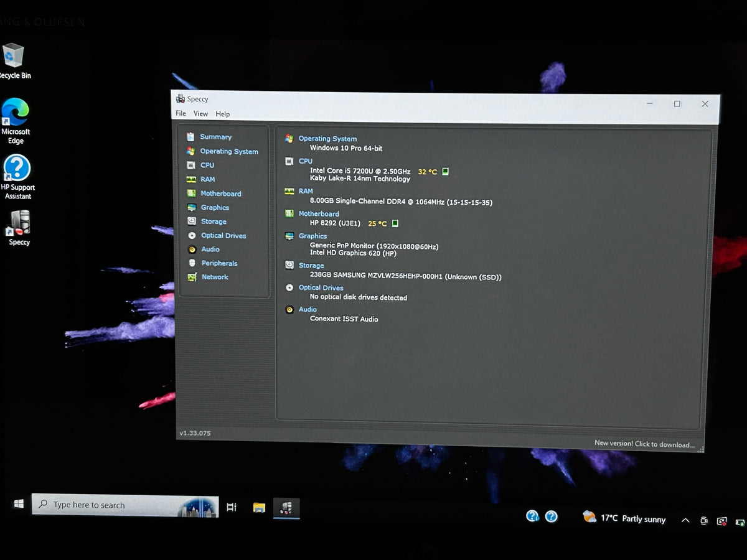747x560 pixels.
Task: Click the Audio speaker sidebar icon
Action: (192, 250)
